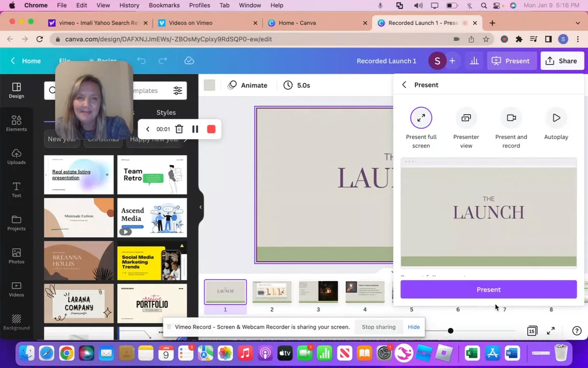Screen dimensions: 588x368
Task: Open the Animate option
Action: pyautogui.click(x=248, y=85)
